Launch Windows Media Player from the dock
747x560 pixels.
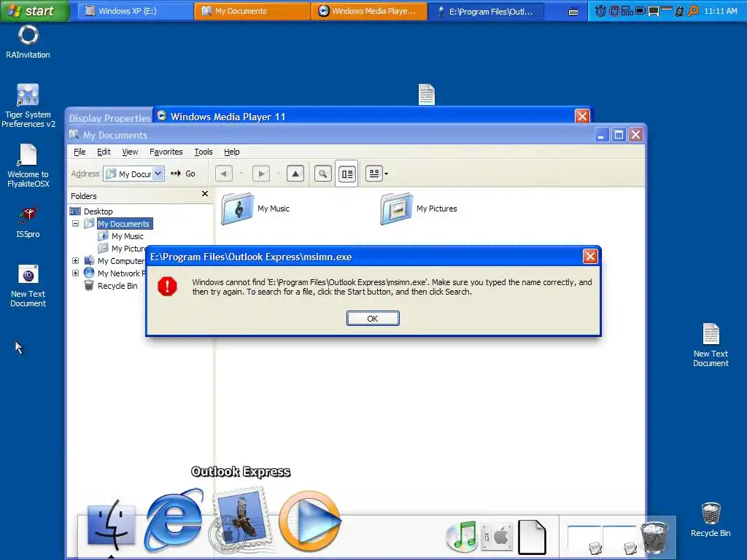coord(309,521)
